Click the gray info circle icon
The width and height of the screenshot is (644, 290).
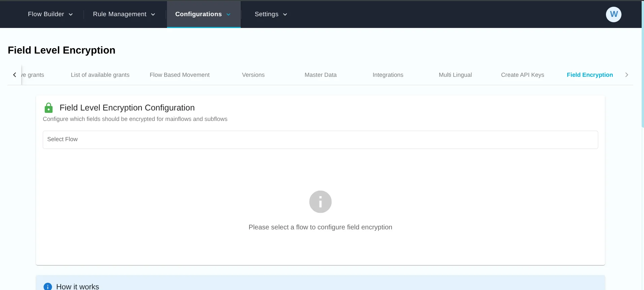tap(320, 202)
